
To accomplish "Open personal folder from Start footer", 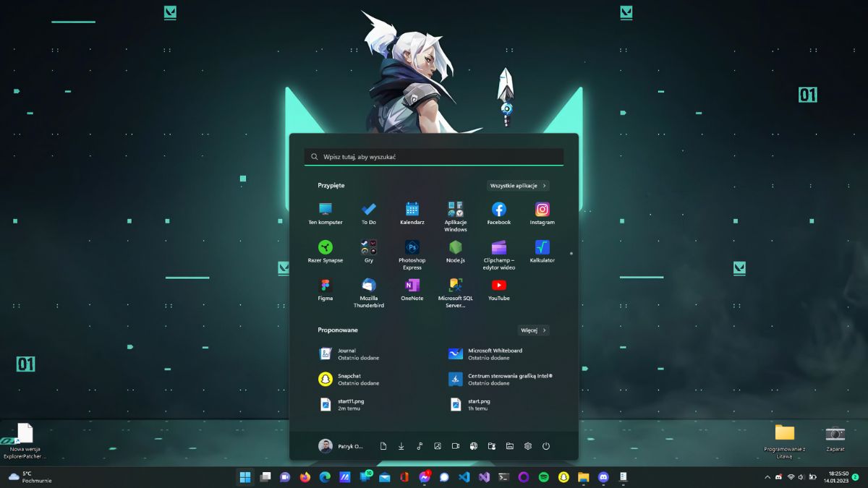I will [492, 446].
